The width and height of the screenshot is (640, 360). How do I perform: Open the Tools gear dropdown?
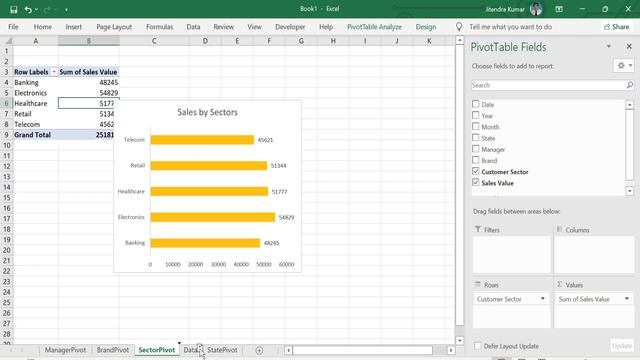tap(624, 65)
